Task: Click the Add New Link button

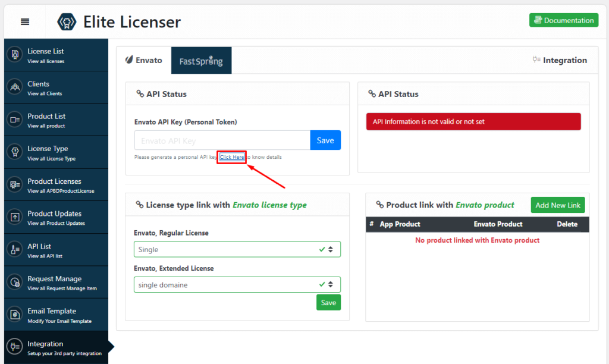Action: (558, 205)
